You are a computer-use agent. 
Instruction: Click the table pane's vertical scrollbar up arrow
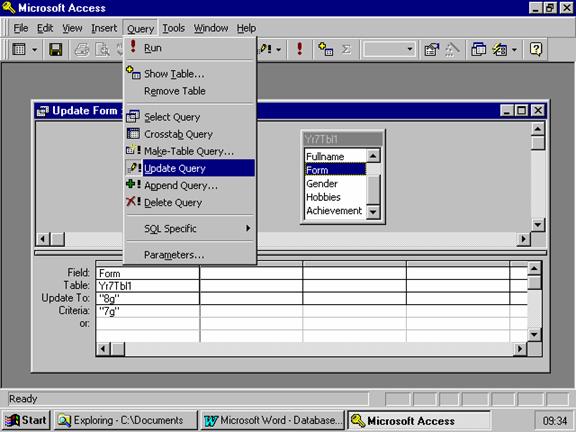pos(538,129)
